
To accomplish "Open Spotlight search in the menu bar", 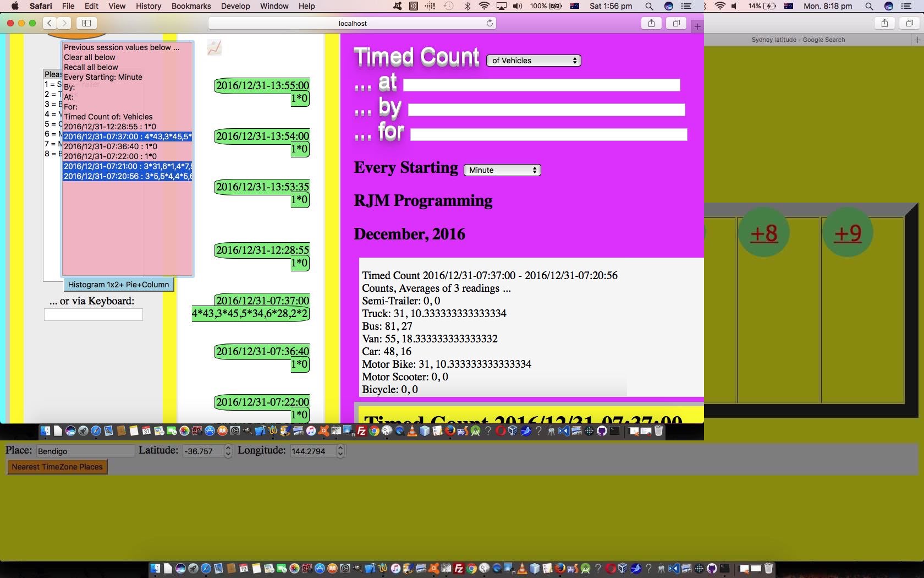I will pos(648,6).
